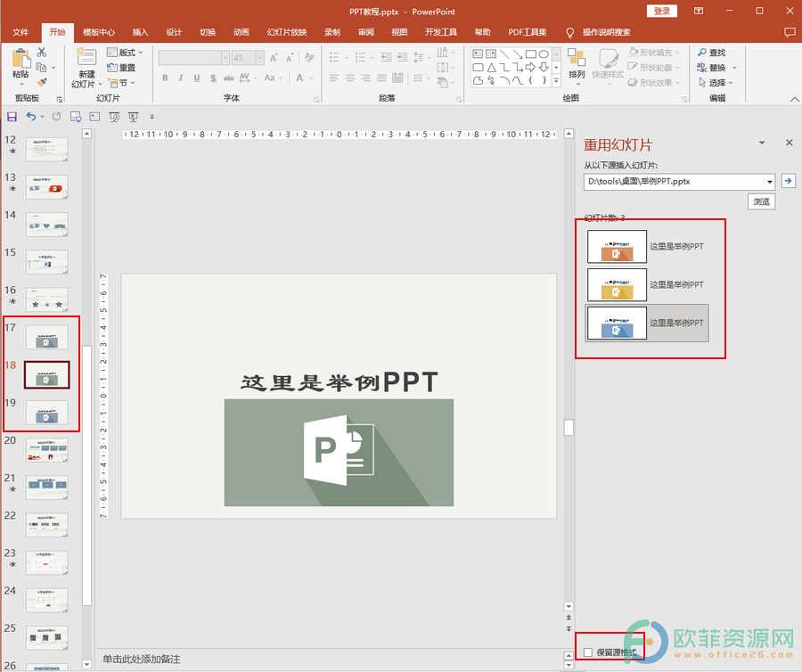Screen dimensions: 802x672
Task: Switch to the Insert (插入) tab
Action: click(x=140, y=32)
